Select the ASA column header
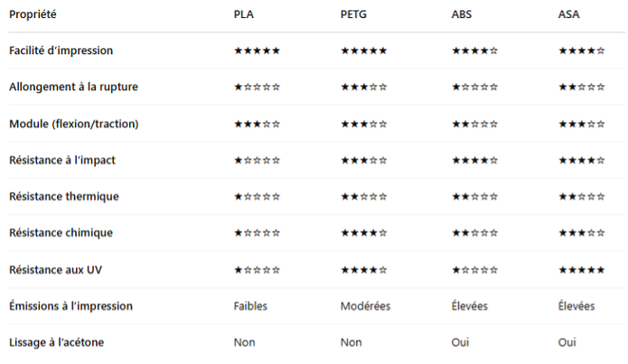Viewport: 628px width, 364px height. click(569, 14)
